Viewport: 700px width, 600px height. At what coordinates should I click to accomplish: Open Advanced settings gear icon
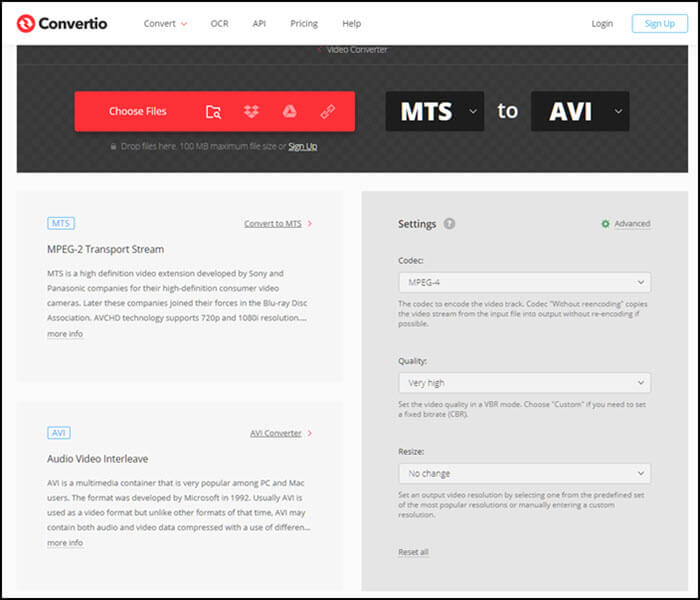605,224
